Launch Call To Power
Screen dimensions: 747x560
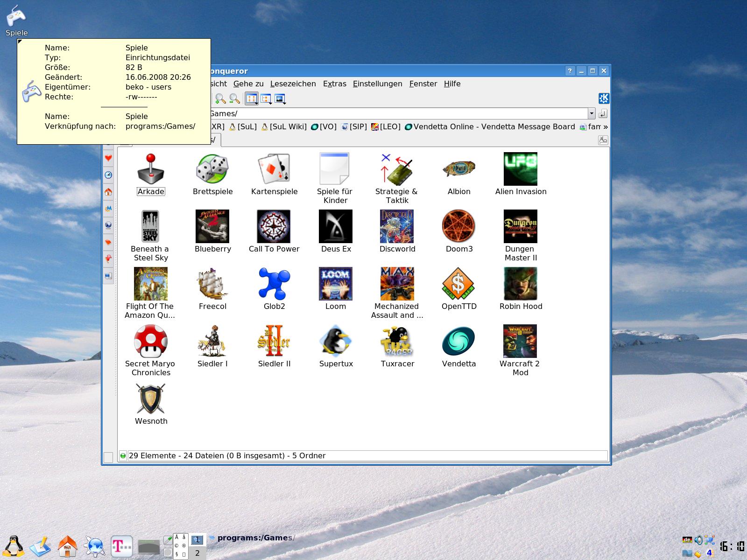coord(274,231)
